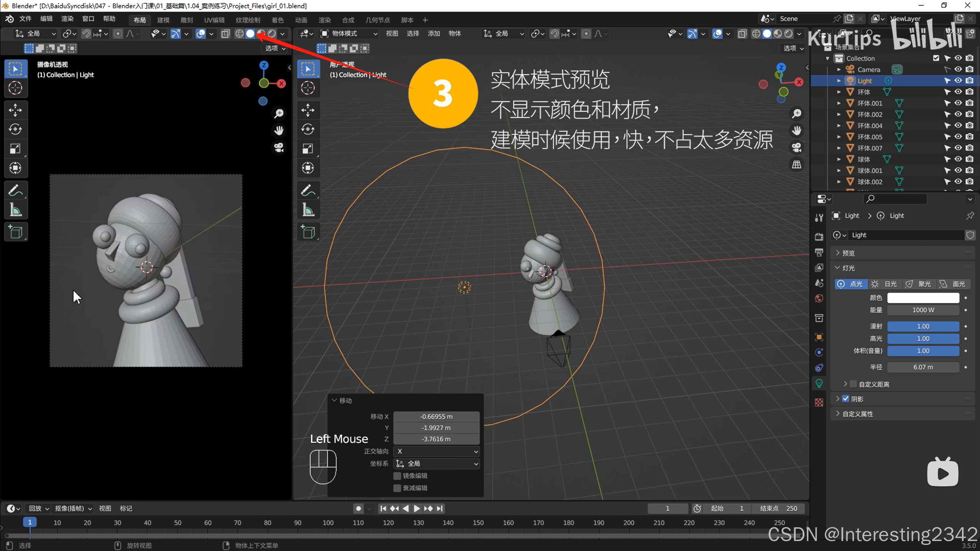Toggle camera view in right viewport
Image resolution: width=980 pixels, height=551 pixels.
[x=797, y=148]
